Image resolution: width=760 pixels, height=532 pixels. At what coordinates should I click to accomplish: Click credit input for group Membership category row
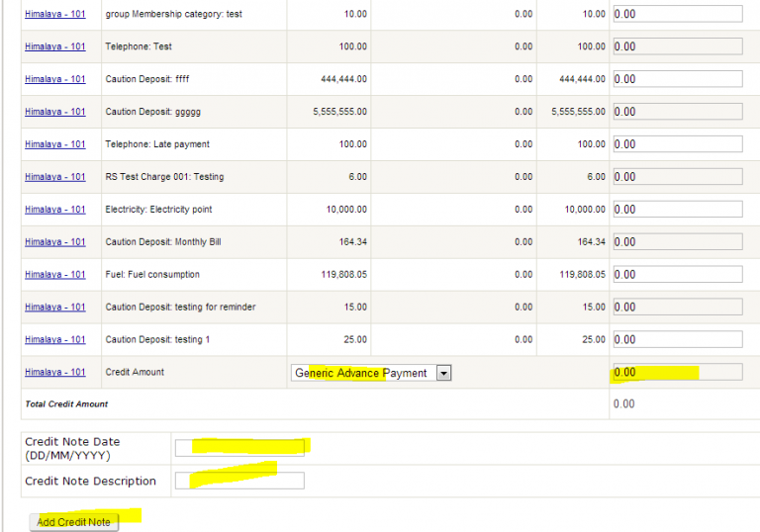point(678,14)
